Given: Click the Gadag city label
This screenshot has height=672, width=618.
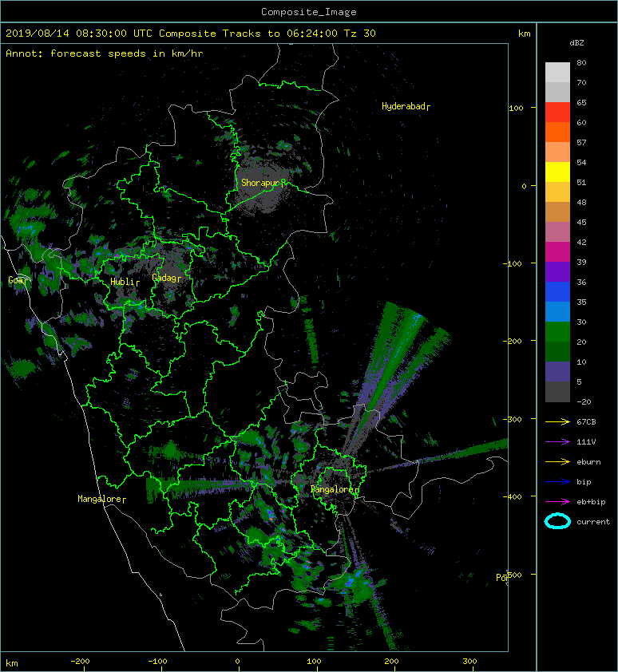Looking at the screenshot, I should 166,279.
